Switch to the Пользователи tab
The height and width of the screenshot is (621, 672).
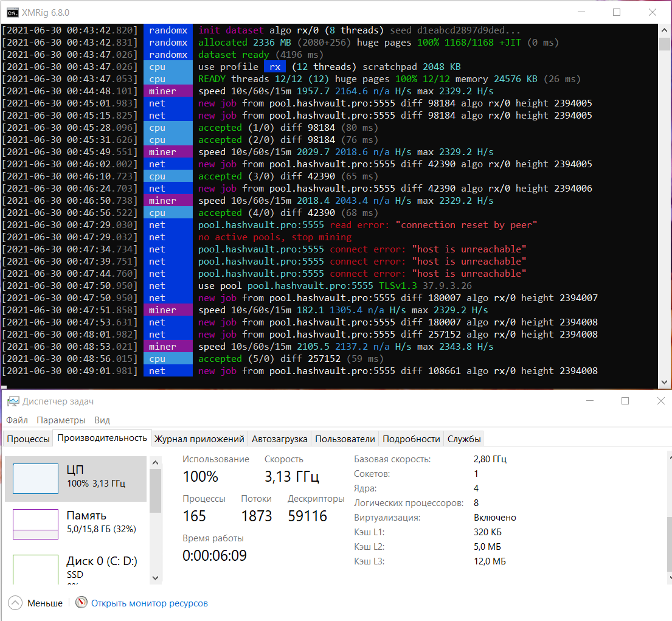coord(345,439)
